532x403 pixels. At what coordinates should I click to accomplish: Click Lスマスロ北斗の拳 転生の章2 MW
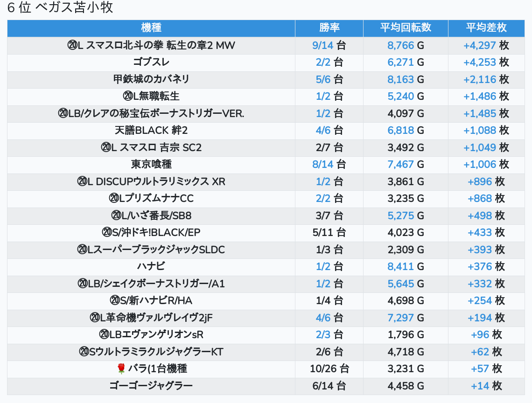[156, 46]
